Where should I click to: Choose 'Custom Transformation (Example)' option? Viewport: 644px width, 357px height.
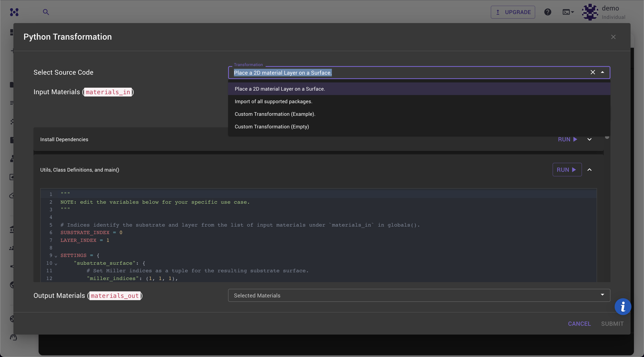click(x=275, y=114)
